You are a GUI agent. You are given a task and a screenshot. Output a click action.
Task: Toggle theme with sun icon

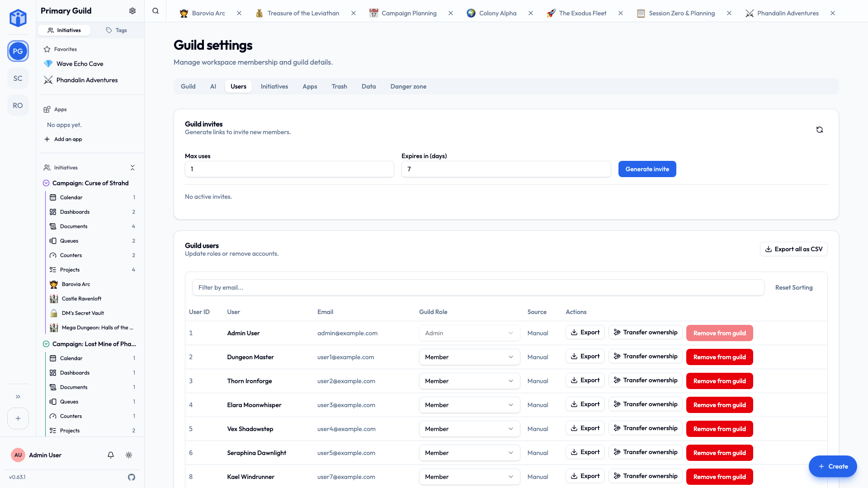coord(129,455)
